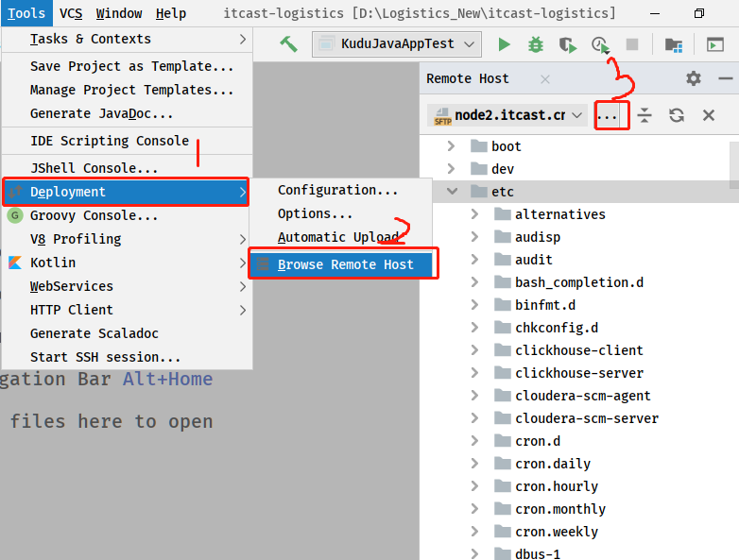Open the HTTP Client submenu
The width and height of the screenshot is (739, 560).
tap(128, 310)
